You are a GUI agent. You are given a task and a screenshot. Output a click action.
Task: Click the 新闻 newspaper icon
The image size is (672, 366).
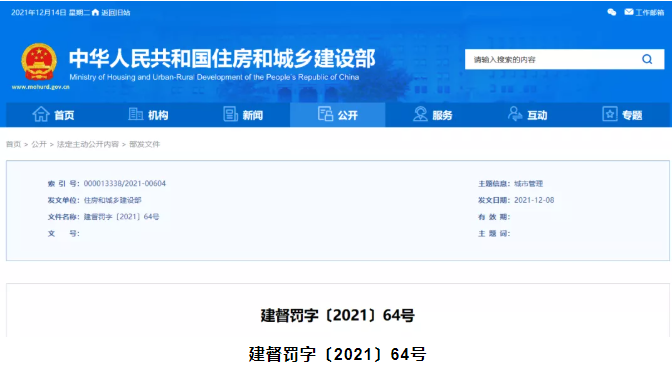pos(231,114)
